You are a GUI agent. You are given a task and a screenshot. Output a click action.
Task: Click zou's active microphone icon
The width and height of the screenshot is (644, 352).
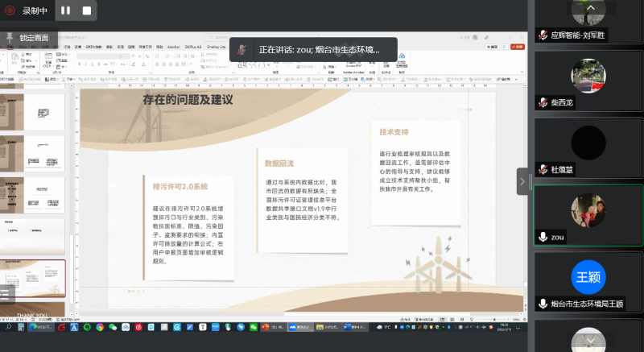543,237
